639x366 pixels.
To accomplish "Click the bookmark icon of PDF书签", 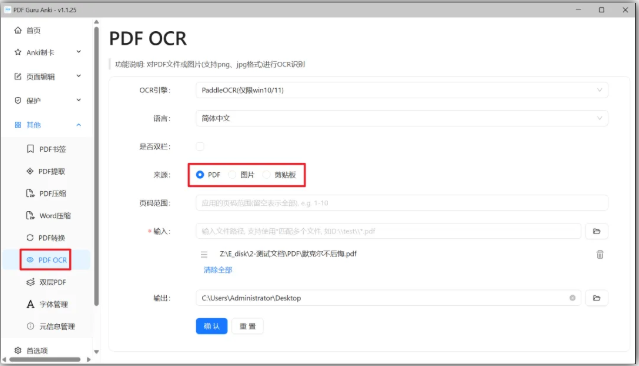I will (x=30, y=149).
